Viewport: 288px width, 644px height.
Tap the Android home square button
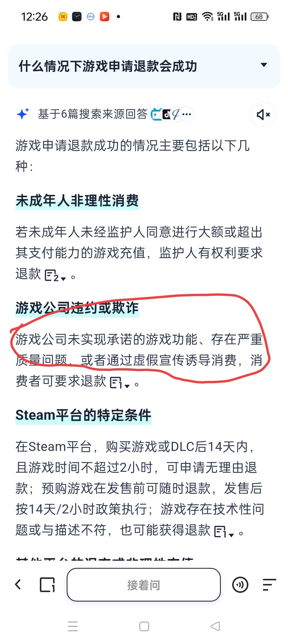point(144,626)
